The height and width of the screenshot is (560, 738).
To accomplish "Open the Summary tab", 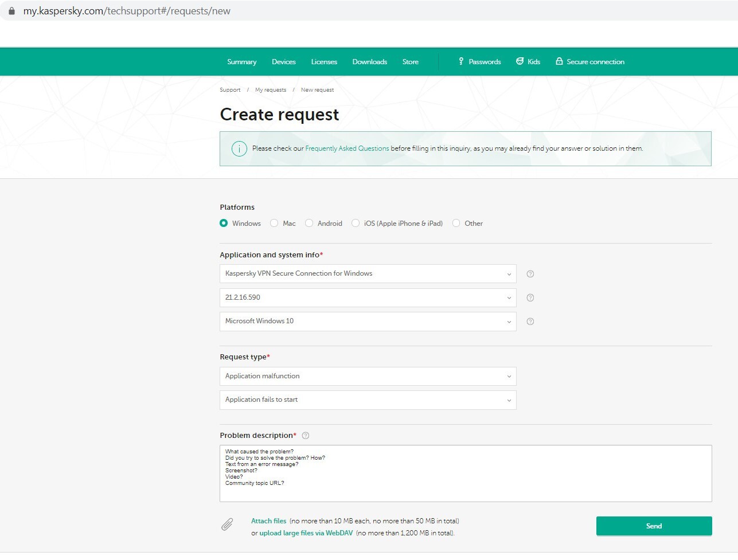I will pyautogui.click(x=242, y=62).
